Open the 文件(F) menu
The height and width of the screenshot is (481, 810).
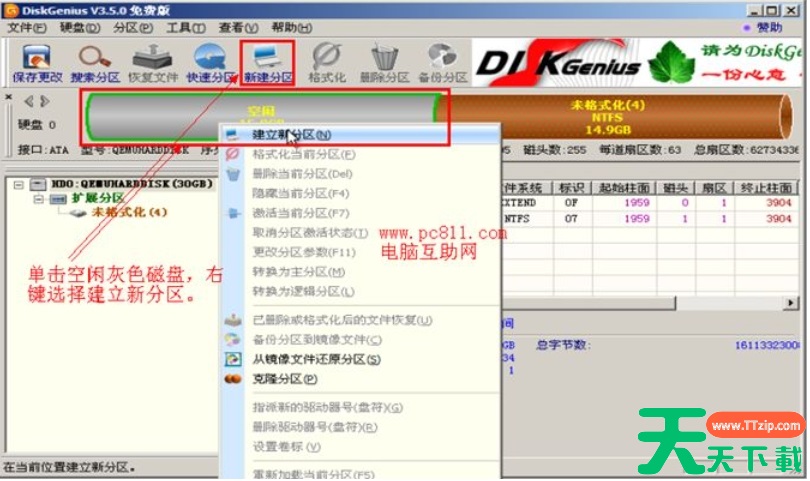(x=26, y=27)
